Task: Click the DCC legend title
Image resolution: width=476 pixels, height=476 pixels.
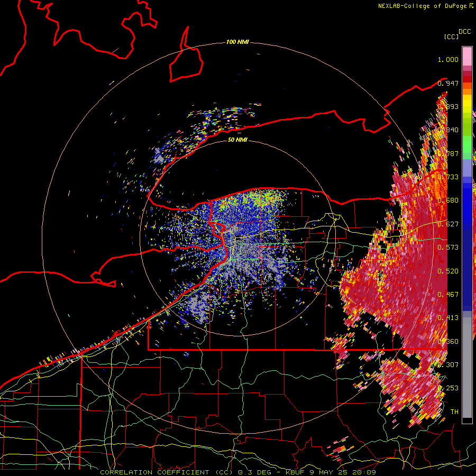Action: pos(464,32)
